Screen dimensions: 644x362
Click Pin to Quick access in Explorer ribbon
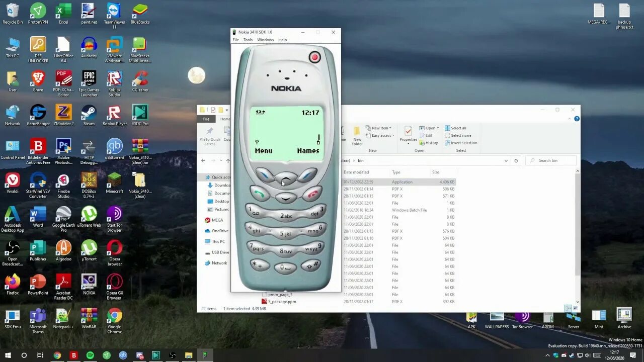pos(210,136)
